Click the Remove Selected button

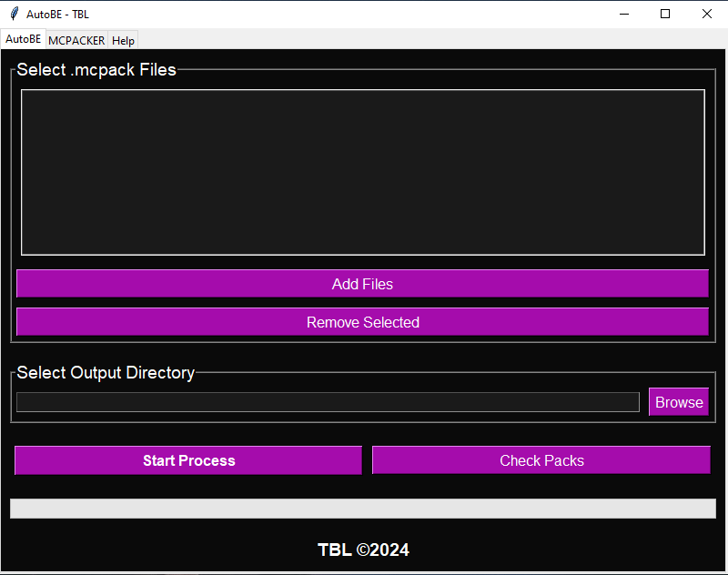coord(362,322)
